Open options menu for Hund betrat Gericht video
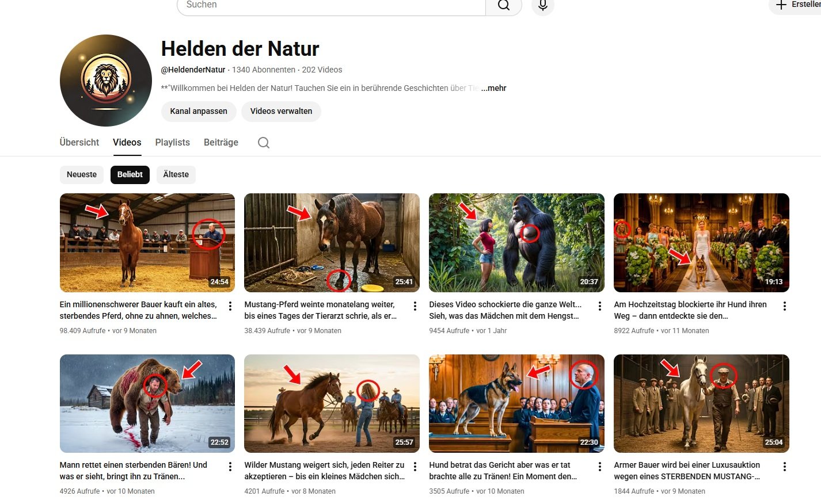The width and height of the screenshot is (821, 504). coord(600,467)
